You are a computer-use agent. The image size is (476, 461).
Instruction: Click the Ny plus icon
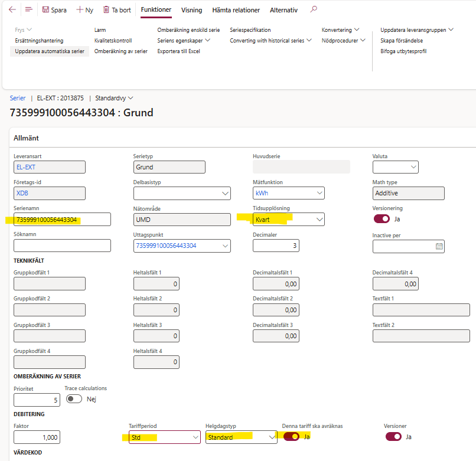[x=80, y=10]
